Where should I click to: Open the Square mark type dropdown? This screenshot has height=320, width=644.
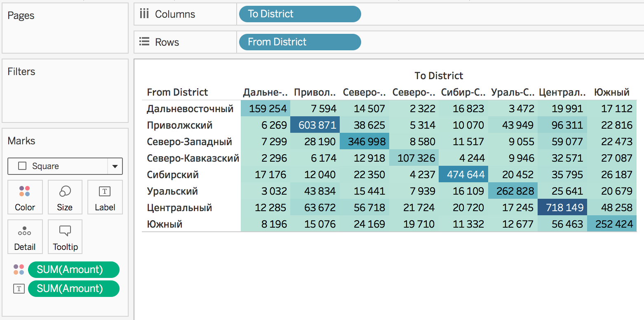click(x=115, y=166)
